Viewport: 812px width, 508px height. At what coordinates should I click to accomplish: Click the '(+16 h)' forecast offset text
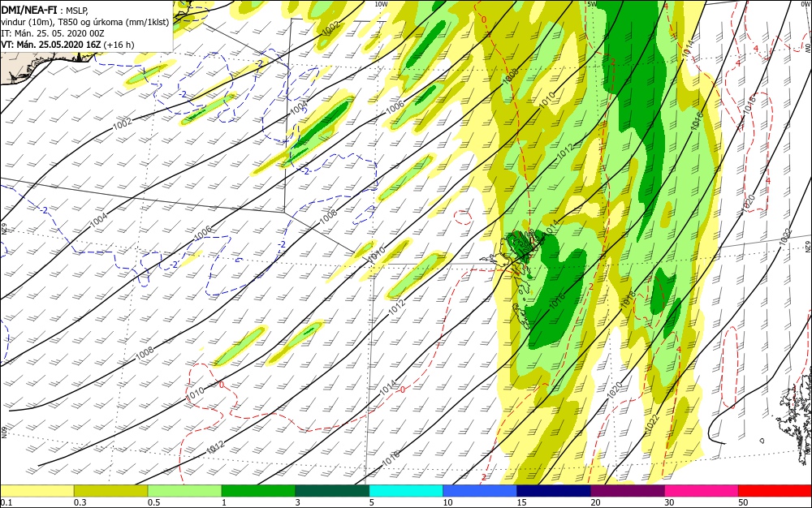pyautogui.click(x=119, y=45)
